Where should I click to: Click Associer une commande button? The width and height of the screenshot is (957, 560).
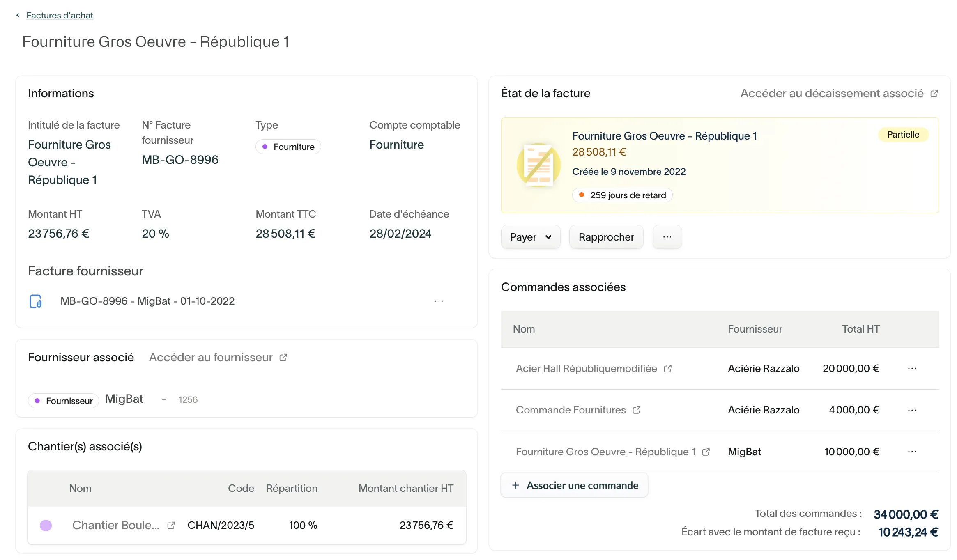pyautogui.click(x=574, y=485)
